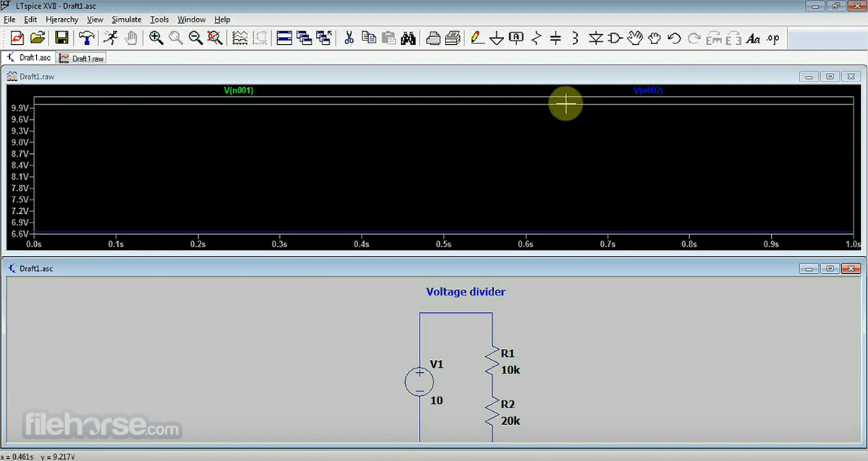The width and height of the screenshot is (868, 461).
Task: Save the schematic with the floppy disk icon
Action: tap(62, 38)
